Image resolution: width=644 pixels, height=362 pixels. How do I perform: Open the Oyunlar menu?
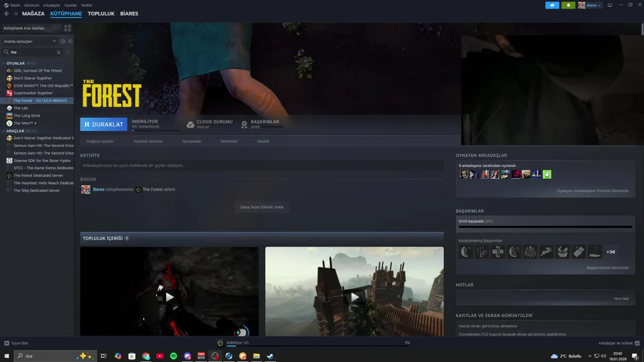71,5
